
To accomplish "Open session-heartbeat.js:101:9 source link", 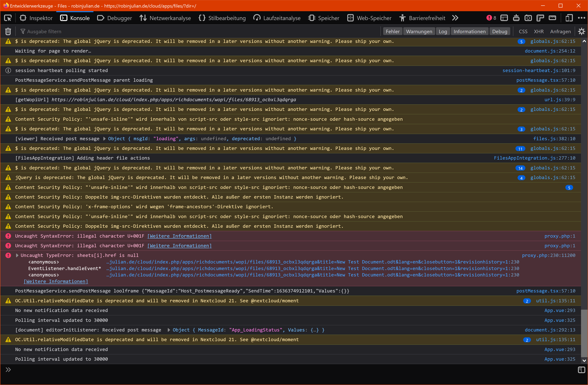I will [539, 70].
